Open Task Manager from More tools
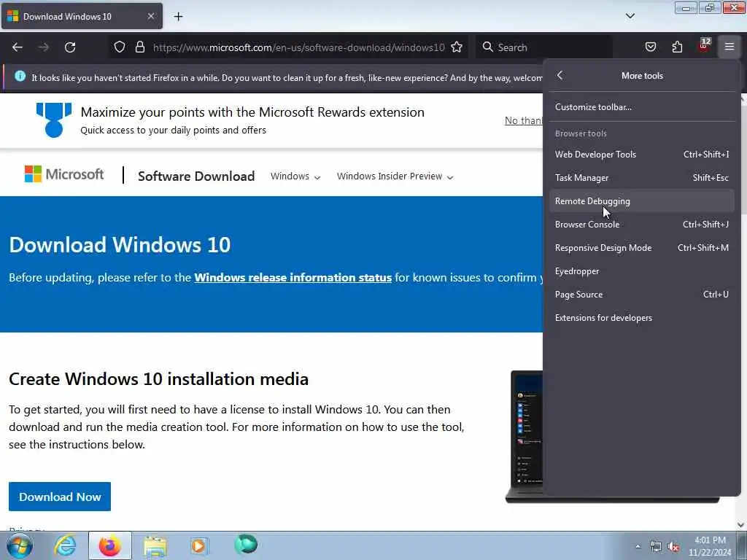747x560 pixels. pyautogui.click(x=641, y=178)
